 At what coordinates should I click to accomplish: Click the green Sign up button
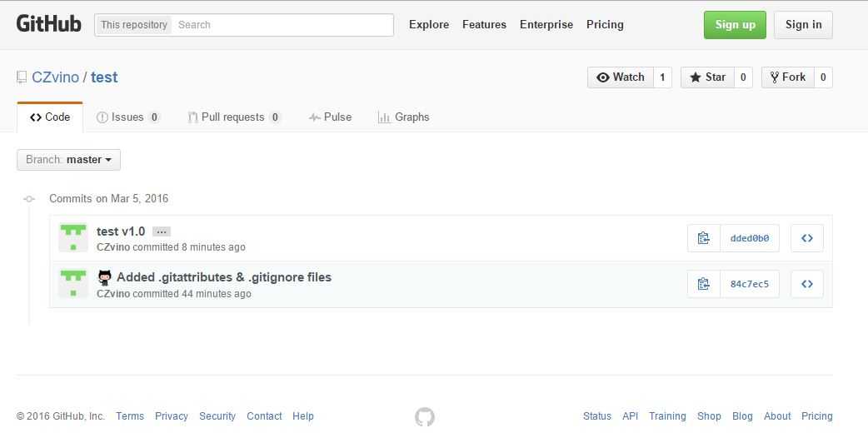pos(736,25)
